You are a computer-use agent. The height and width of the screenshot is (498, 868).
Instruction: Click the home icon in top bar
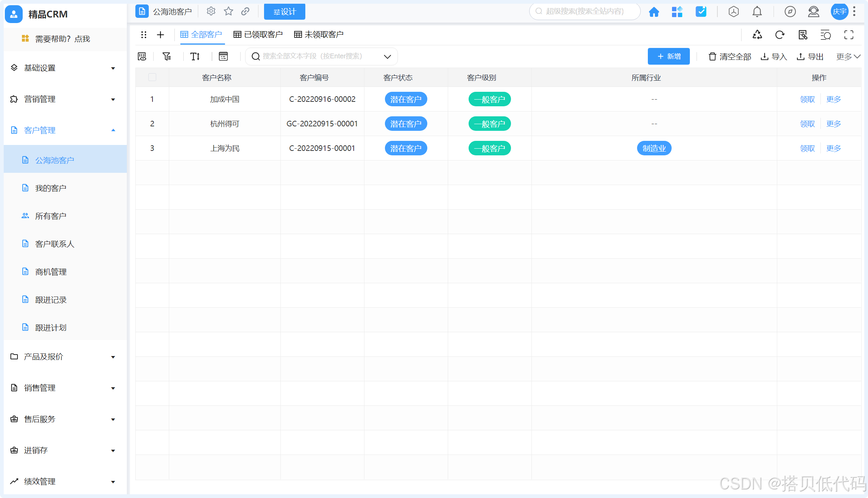pyautogui.click(x=654, y=12)
